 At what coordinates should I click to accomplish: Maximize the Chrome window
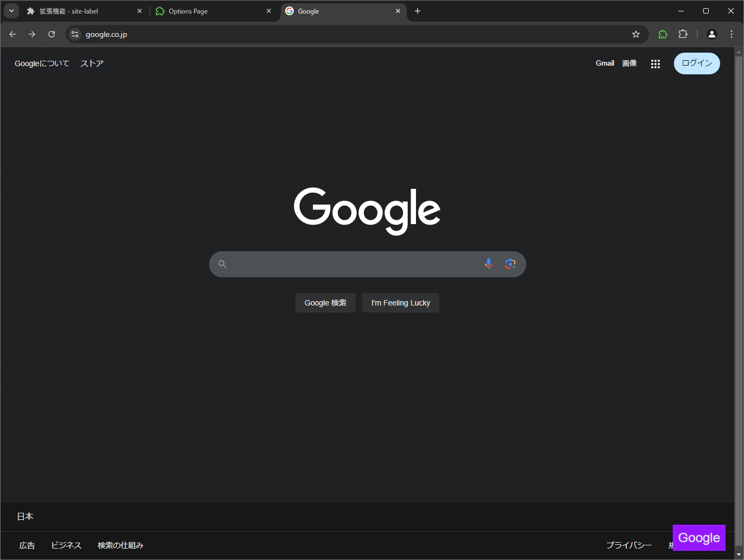point(706,11)
